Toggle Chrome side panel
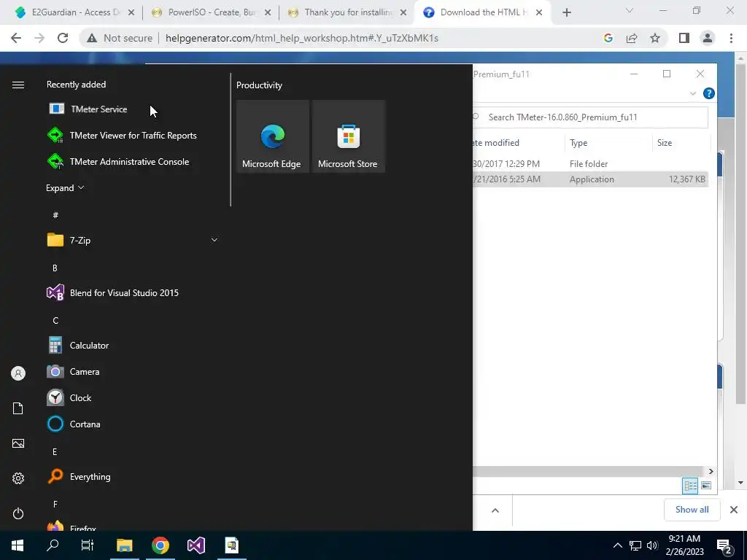The image size is (747, 560). coord(684,38)
